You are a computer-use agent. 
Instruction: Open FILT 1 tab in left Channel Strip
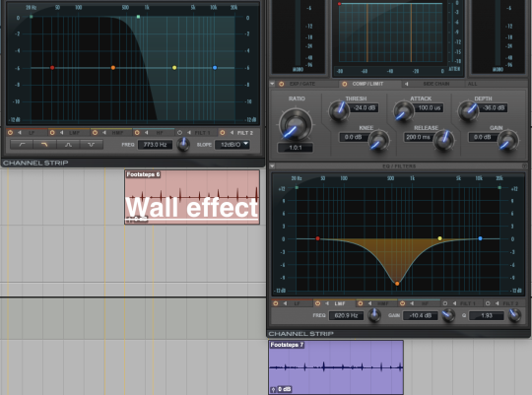pyautogui.click(x=202, y=133)
